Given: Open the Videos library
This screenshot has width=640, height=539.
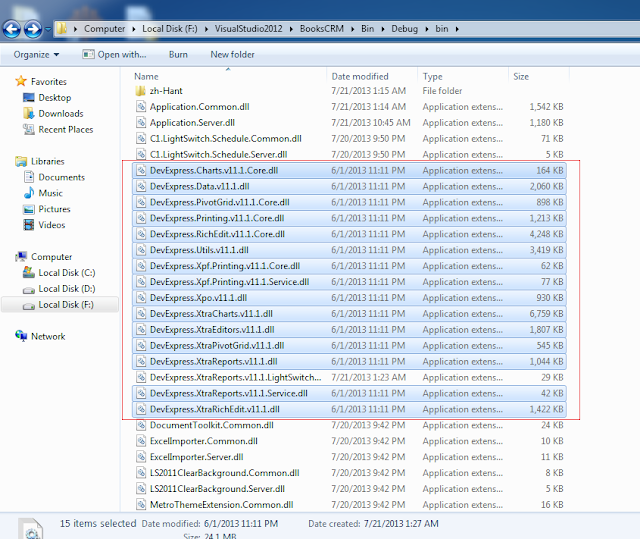Looking at the screenshot, I should [x=52, y=225].
